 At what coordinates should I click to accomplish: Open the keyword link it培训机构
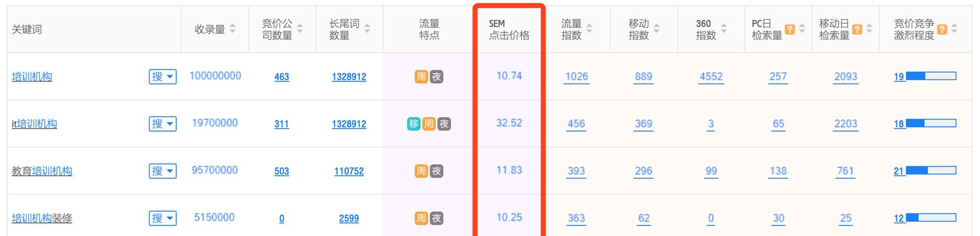(34, 124)
